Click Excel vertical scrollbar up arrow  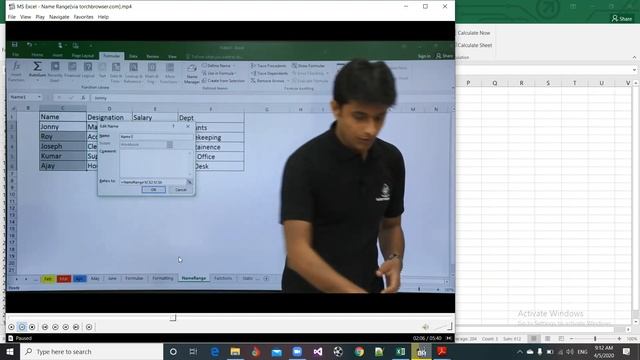tap(636, 83)
